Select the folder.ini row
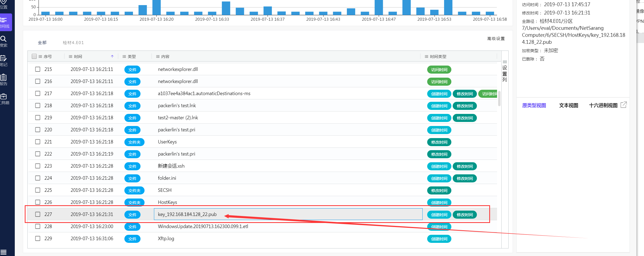The image size is (644, 256). (x=262, y=178)
